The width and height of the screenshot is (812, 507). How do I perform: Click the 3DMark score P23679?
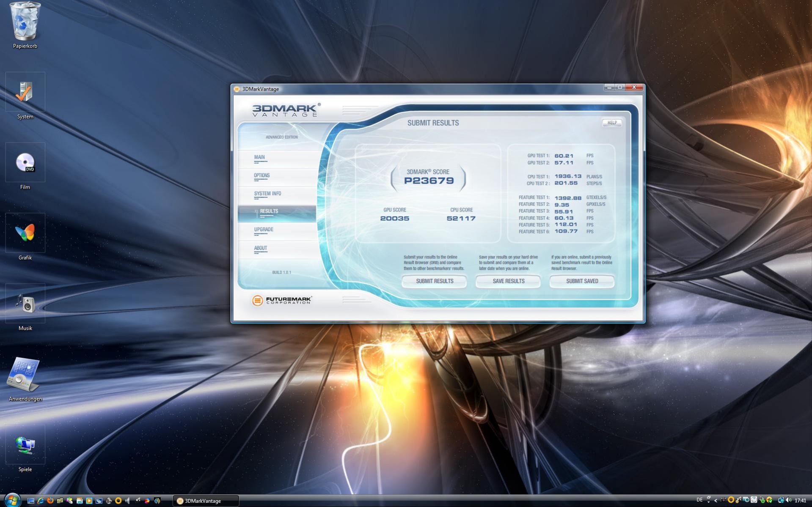(x=429, y=181)
